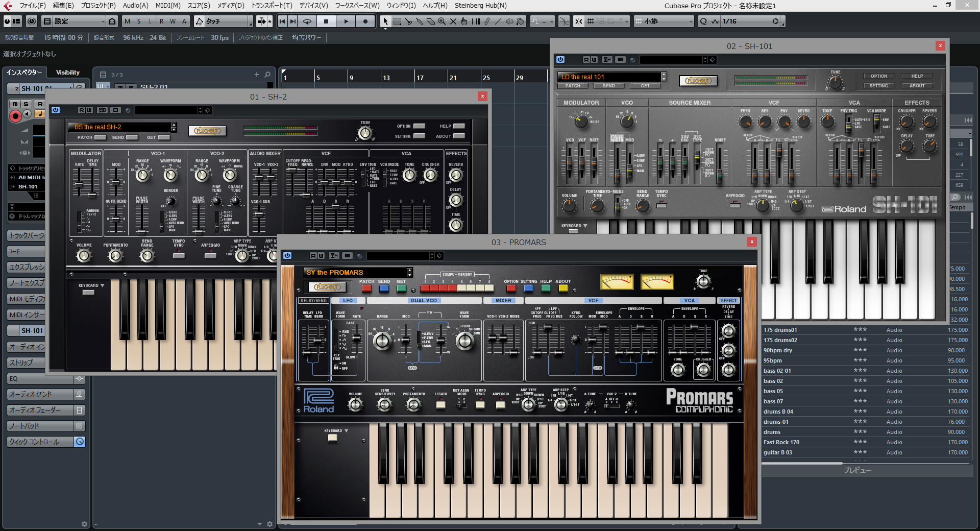Open the プロジェクト(P) menu

[x=98, y=6]
